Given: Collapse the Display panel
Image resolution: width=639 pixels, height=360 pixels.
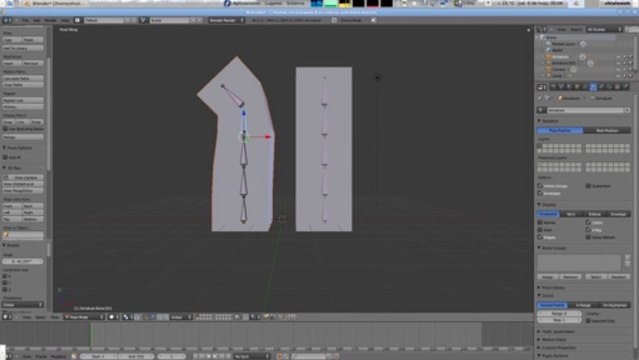Looking at the screenshot, I should 539,205.
